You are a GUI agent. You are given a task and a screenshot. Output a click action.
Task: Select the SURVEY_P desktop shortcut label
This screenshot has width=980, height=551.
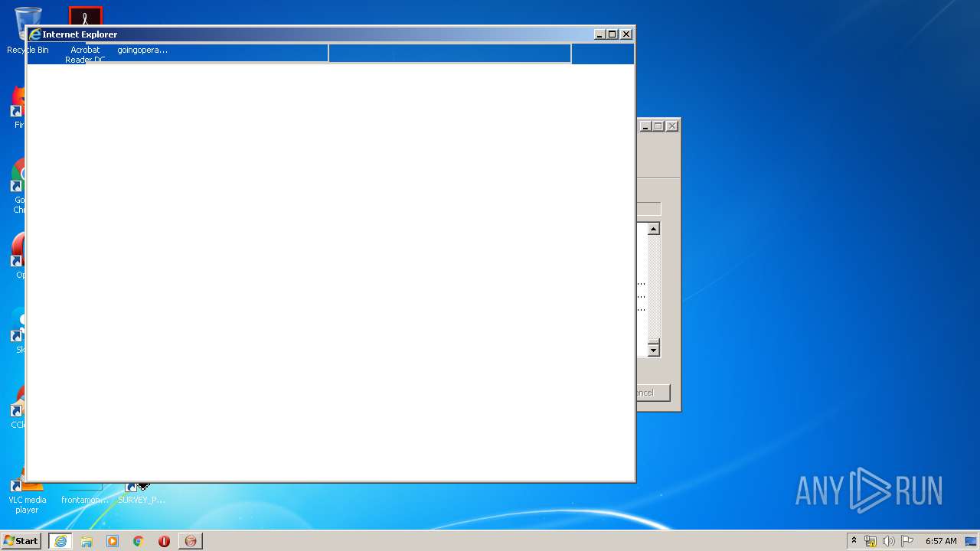click(x=141, y=500)
